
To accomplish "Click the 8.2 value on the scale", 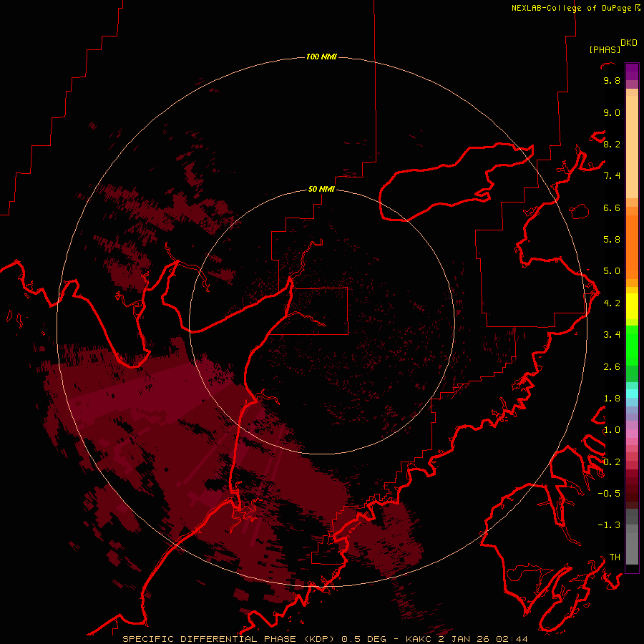I will point(612,144).
